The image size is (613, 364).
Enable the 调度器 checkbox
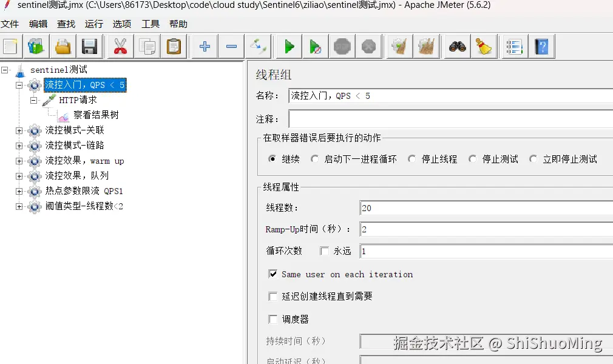click(x=273, y=319)
